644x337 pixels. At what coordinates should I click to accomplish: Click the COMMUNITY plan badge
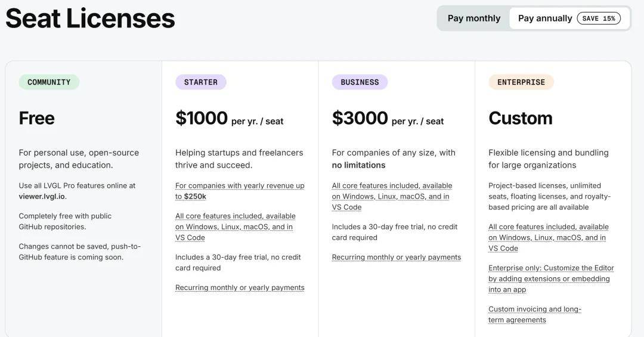pos(49,82)
